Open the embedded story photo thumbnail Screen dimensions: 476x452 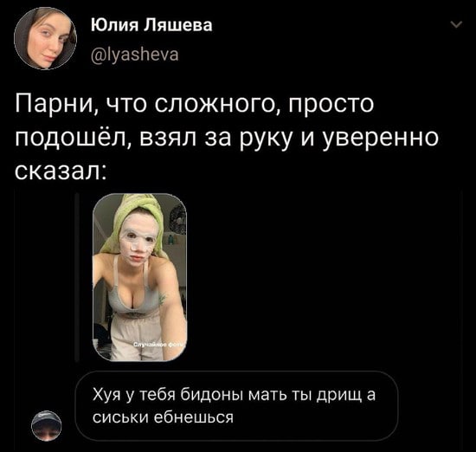click(139, 277)
